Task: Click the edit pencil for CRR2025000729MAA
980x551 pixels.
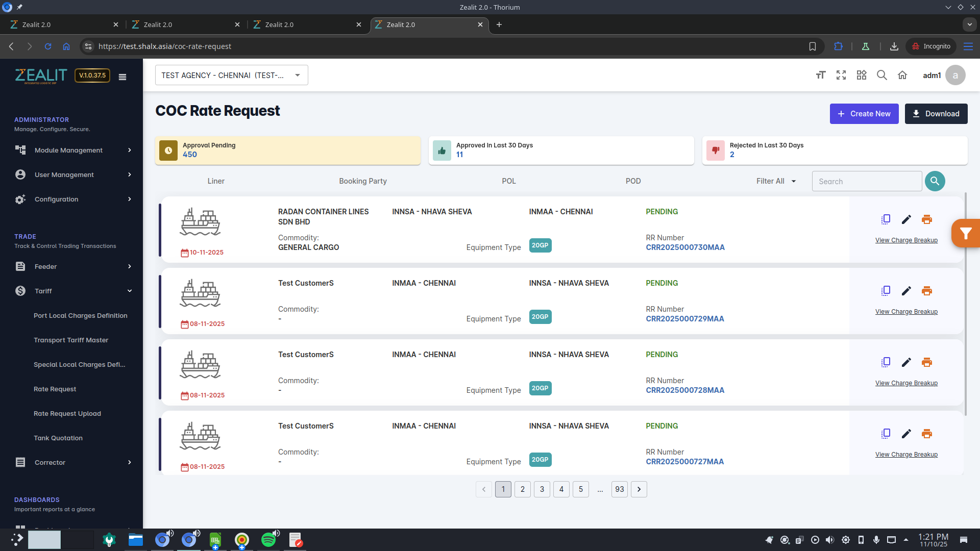Action: (906, 291)
